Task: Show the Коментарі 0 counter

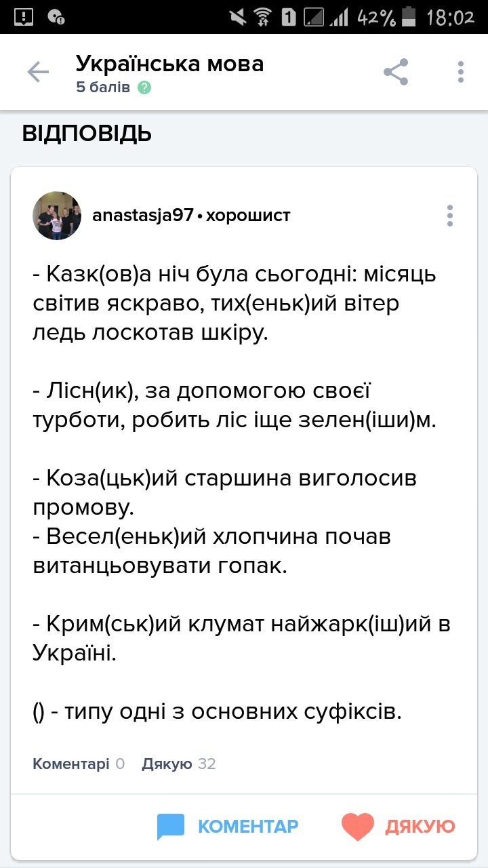Action: click(x=79, y=764)
